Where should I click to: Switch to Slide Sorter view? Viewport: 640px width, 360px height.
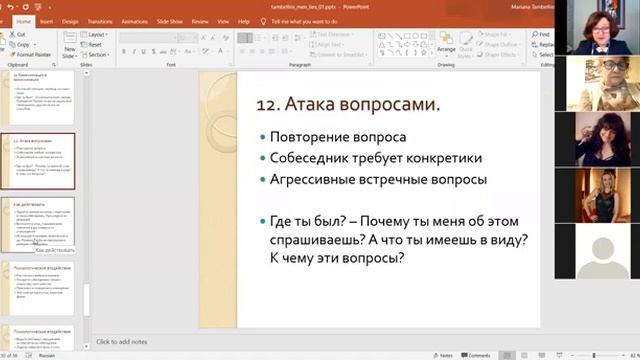click(x=524, y=356)
